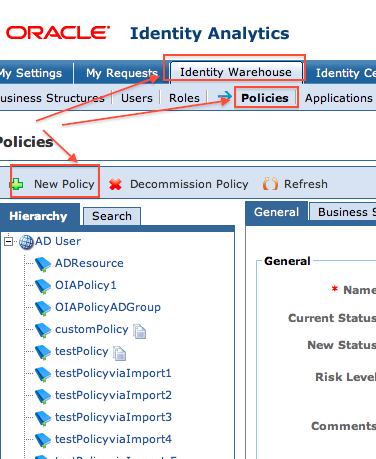The image size is (376, 459).
Task: Select the General tab in details panel
Action: (x=276, y=212)
